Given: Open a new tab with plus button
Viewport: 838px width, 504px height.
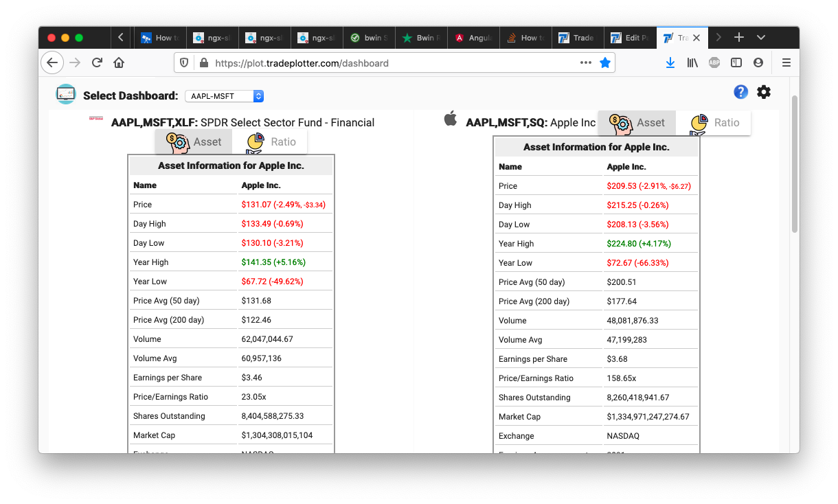Looking at the screenshot, I should [739, 38].
